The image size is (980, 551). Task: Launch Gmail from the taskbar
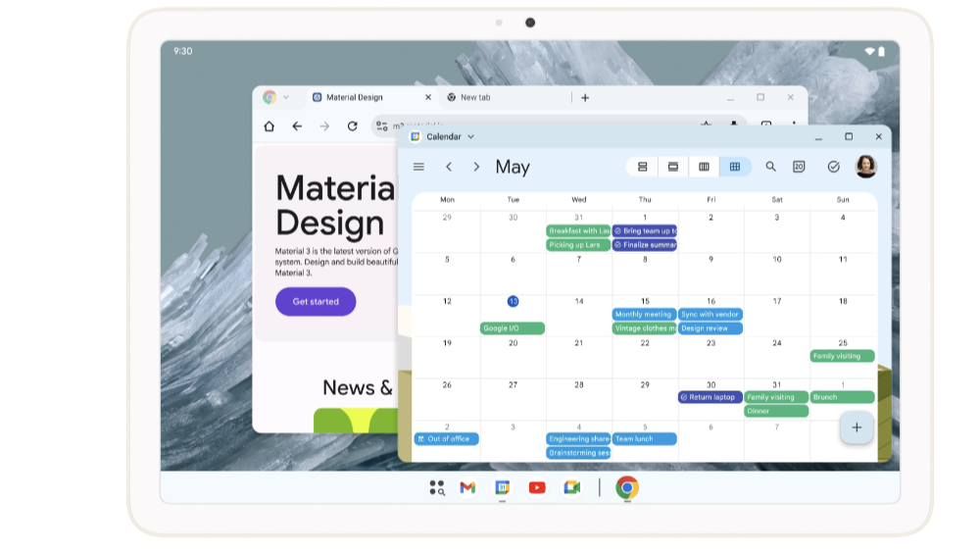[467, 488]
